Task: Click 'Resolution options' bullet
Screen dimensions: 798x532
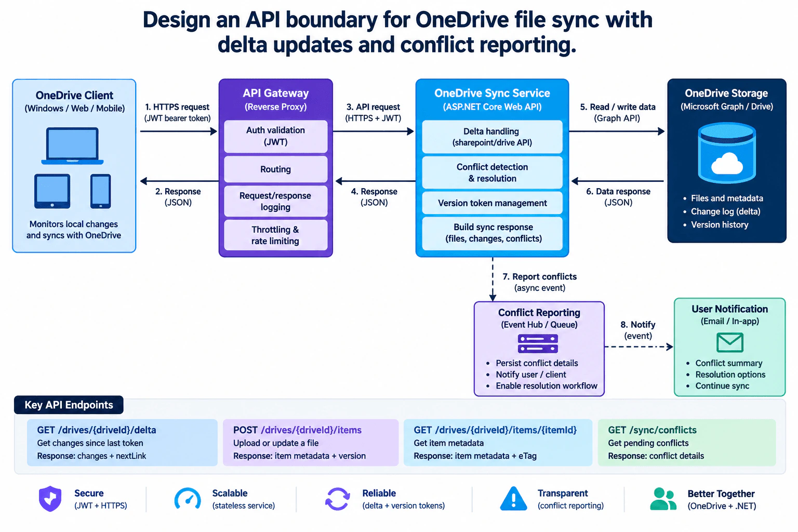Action: (730, 375)
